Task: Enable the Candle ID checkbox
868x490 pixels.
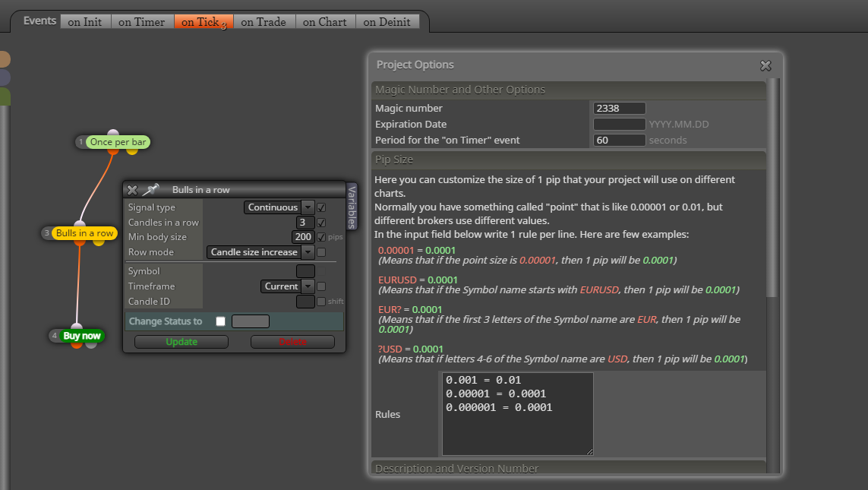Action: click(x=321, y=302)
